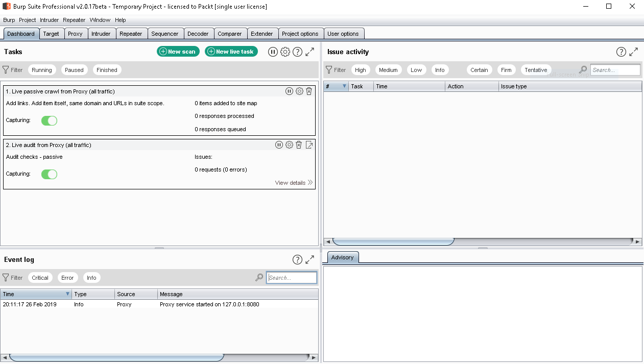Toggle the Error event log filter
The image size is (644, 364).
pos(67,278)
